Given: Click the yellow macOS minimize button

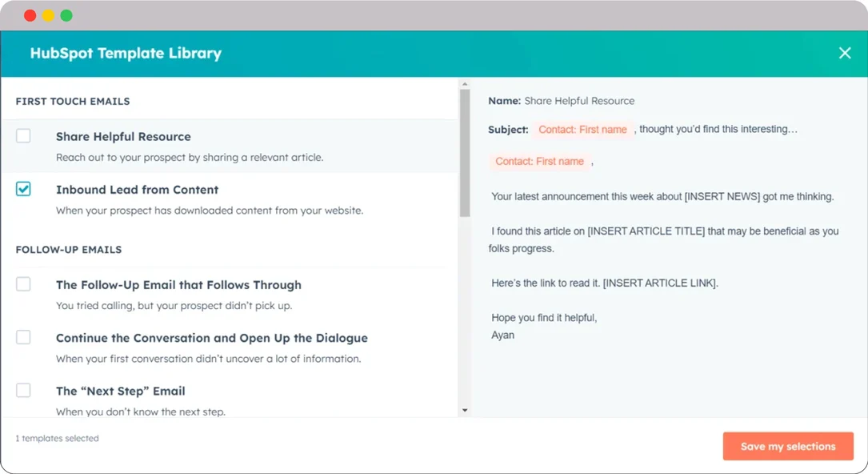Looking at the screenshot, I should [48, 14].
